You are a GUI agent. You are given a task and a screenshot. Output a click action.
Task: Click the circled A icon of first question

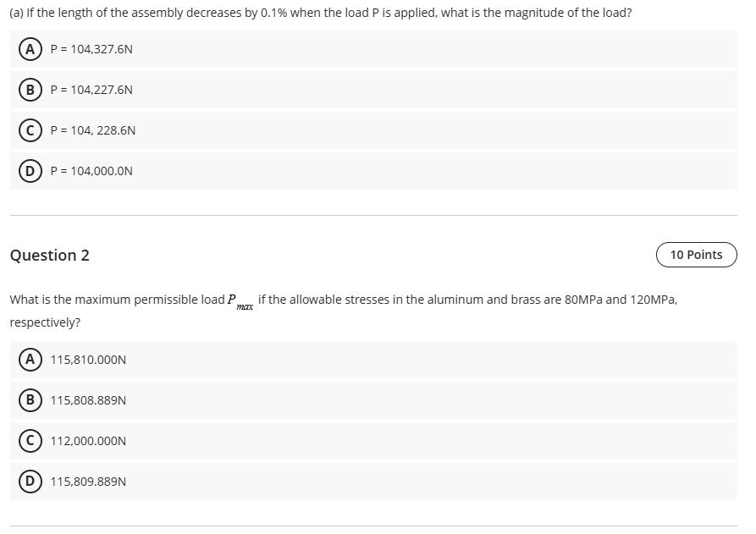click(x=30, y=49)
